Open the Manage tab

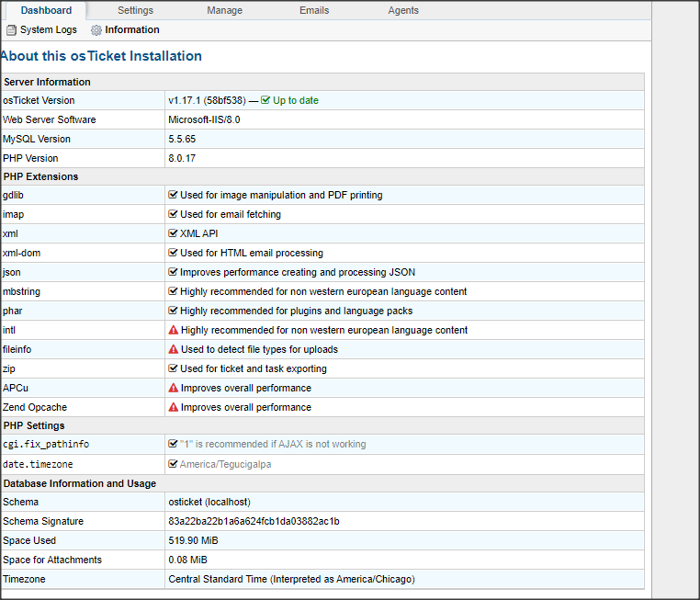pos(225,10)
